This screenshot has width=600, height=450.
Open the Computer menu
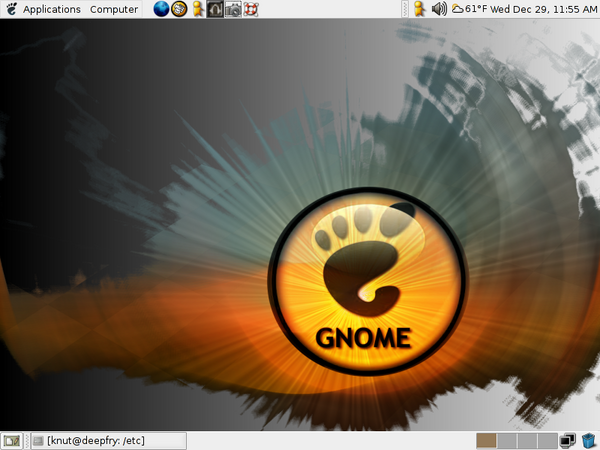point(114,9)
